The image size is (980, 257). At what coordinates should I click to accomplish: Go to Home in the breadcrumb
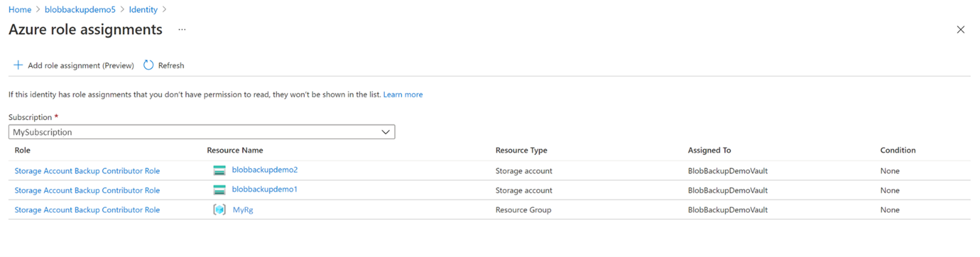coord(20,9)
